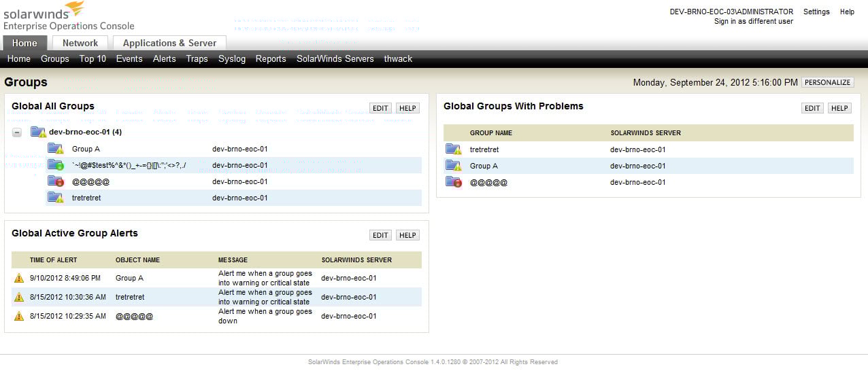Click tretretret folder icon in Groups With Problems
The width and height of the screenshot is (868, 373).
(x=453, y=149)
